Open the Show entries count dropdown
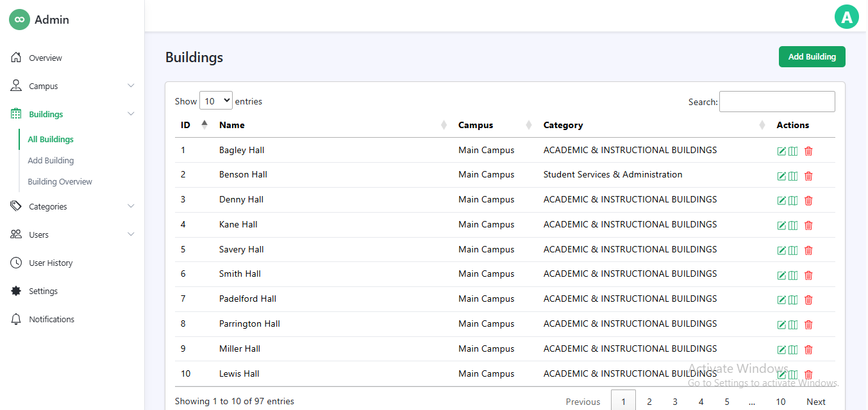The height and width of the screenshot is (410, 868). pos(215,101)
